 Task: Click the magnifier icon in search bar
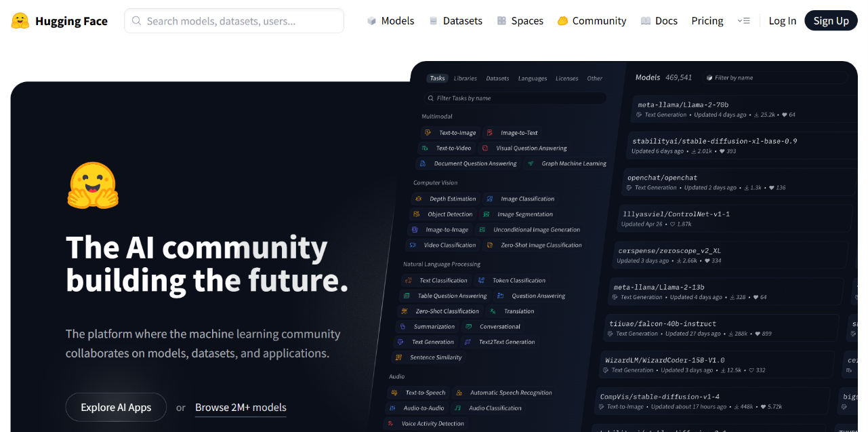tap(136, 21)
